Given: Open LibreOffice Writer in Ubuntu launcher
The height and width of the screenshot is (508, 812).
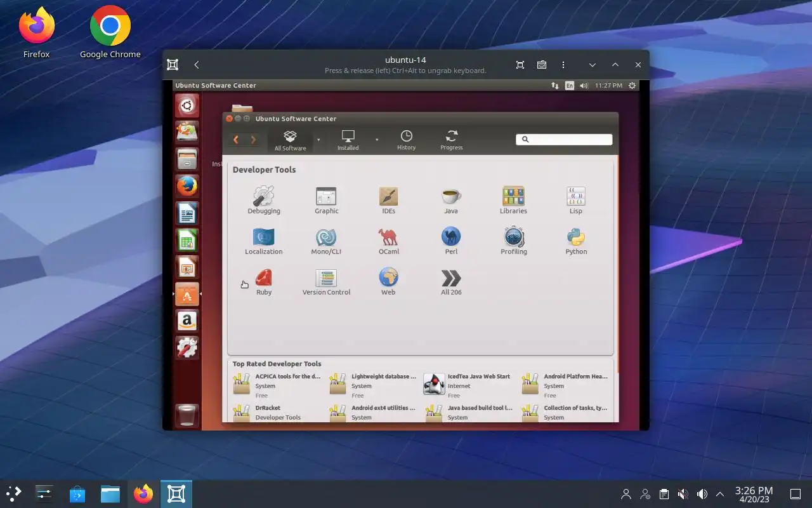Looking at the screenshot, I should 187,213.
